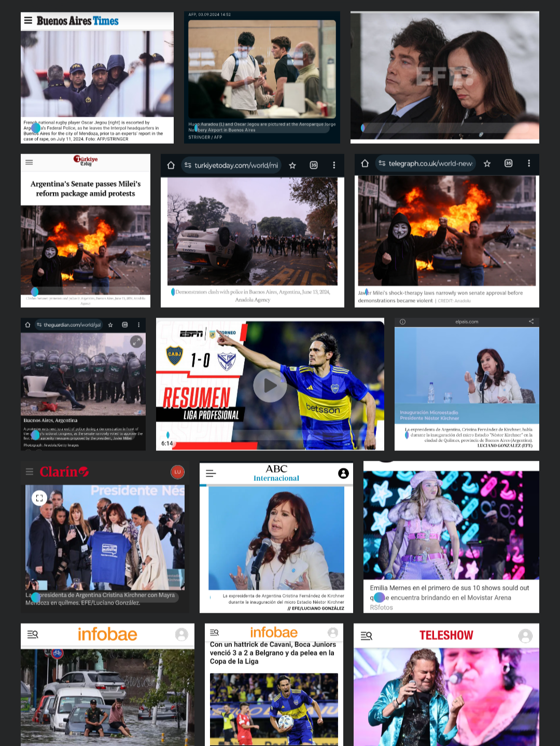Click the profile avatar on ABC Internacional
This screenshot has height=746, width=560.
pos(342,473)
